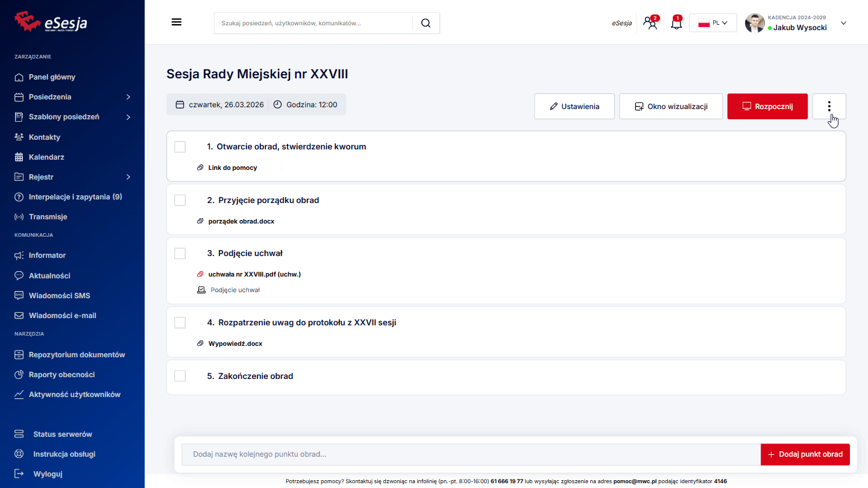This screenshot has height=488, width=868.
Task: Go to Kalendarz in the sidebar
Action: (x=46, y=157)
